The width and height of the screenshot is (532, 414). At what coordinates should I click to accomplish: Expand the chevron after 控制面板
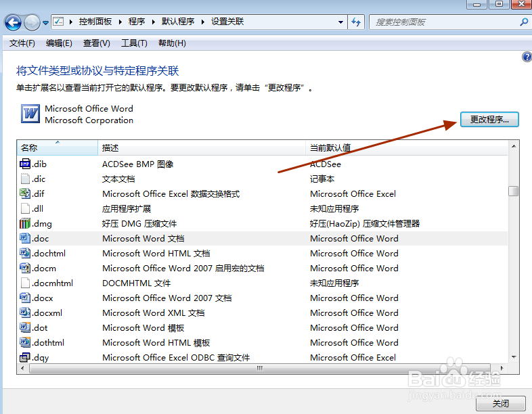click(120, 22)
